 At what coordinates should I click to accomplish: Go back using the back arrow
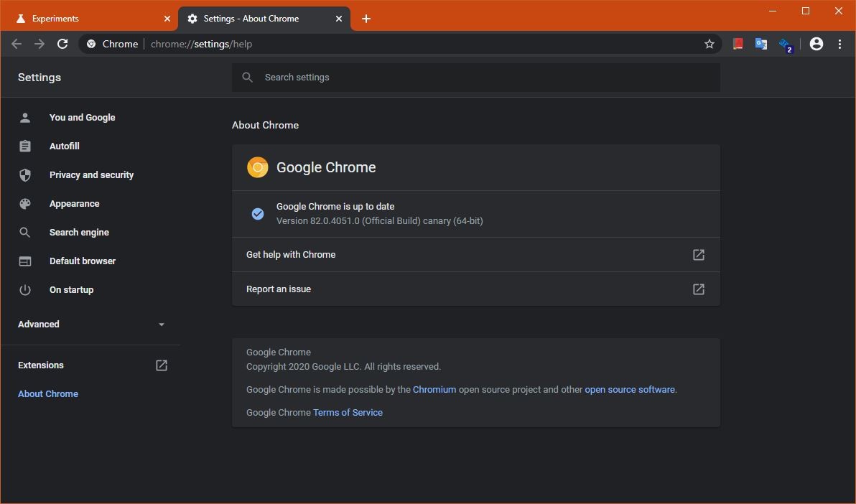click(x=17, y=45)
